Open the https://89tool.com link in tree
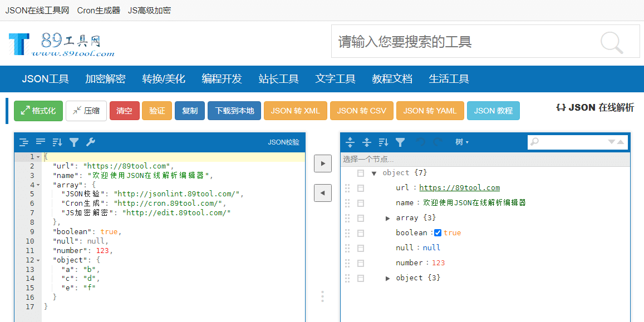The image size is (644, 322). click(x=459, y=188)
